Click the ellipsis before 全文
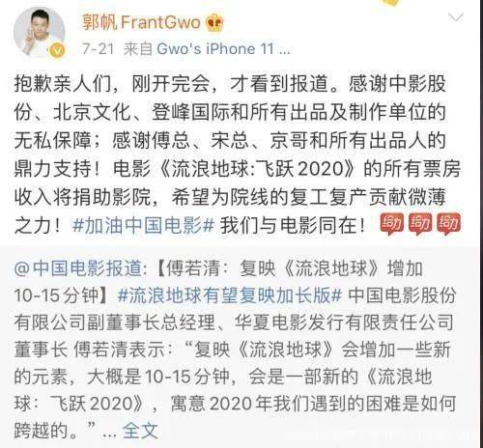This screenshot has width=483, height=448. click(109, 434)
